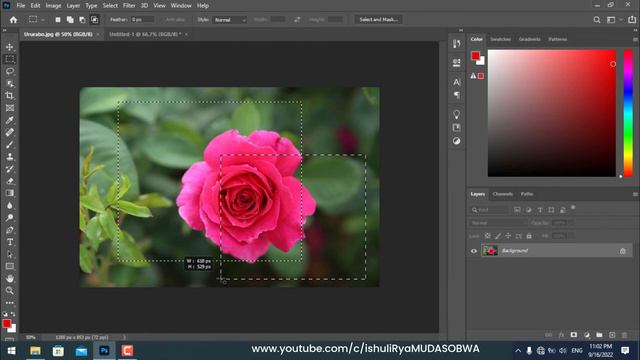Open the layer blend mode dropdown
The image size is (640, 360).
coord(498,223)
